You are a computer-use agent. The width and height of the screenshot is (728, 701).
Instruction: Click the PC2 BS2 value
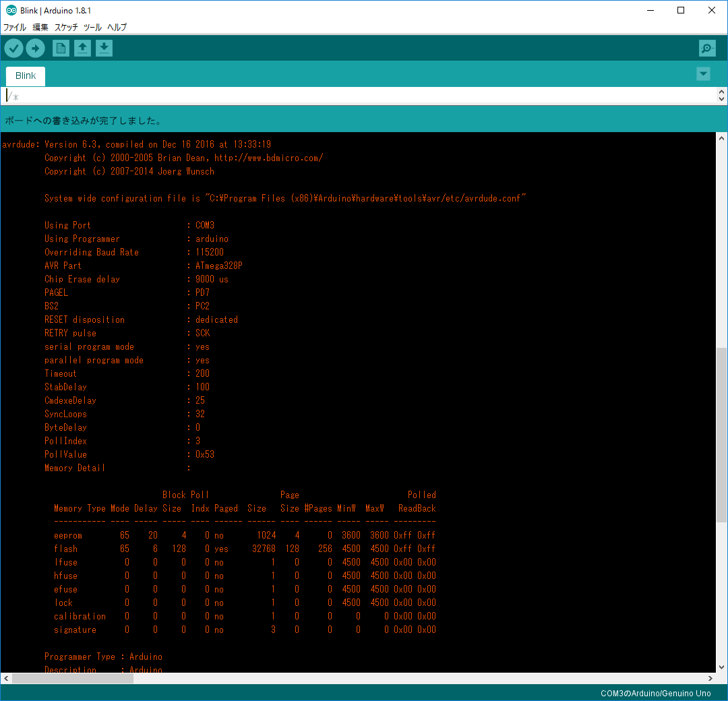click(x=202, y=306)
